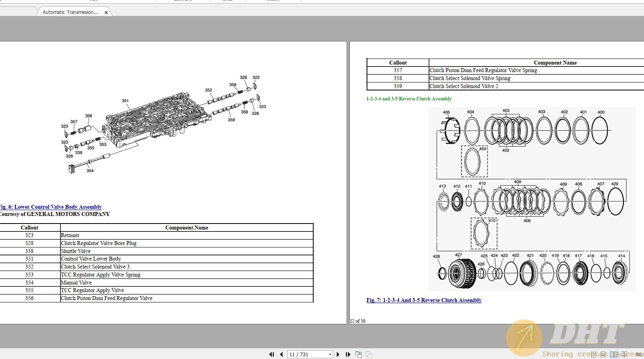Open Fig. 6 Lower Control Valve Body link
The width and height of the screenshot is (644, 359).
click(50, 207)
